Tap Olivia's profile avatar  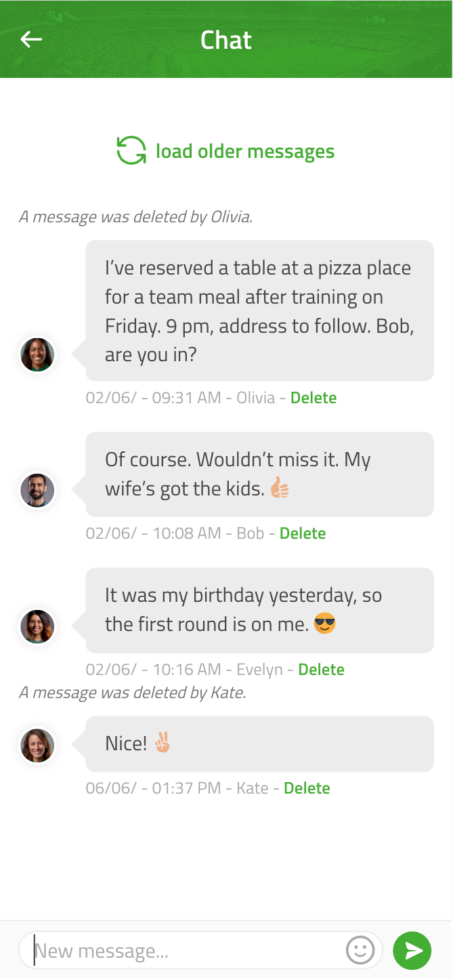(x=37, y=354)
